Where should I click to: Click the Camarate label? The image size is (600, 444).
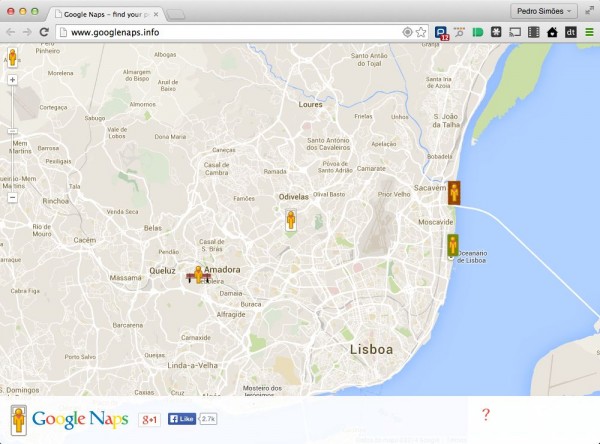pos(371,168)
